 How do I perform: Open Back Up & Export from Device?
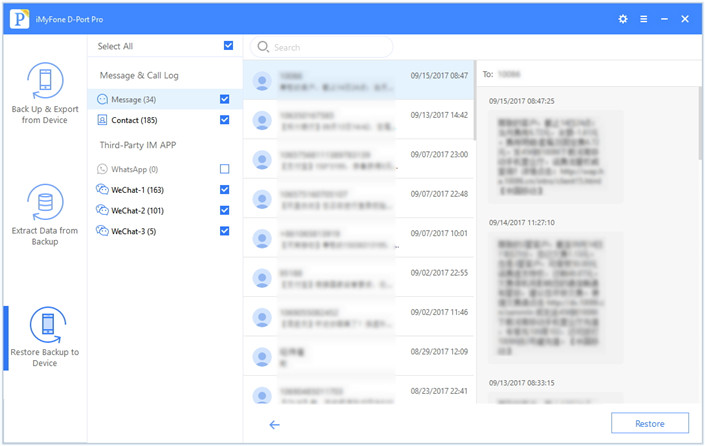[x=45, y=94]
